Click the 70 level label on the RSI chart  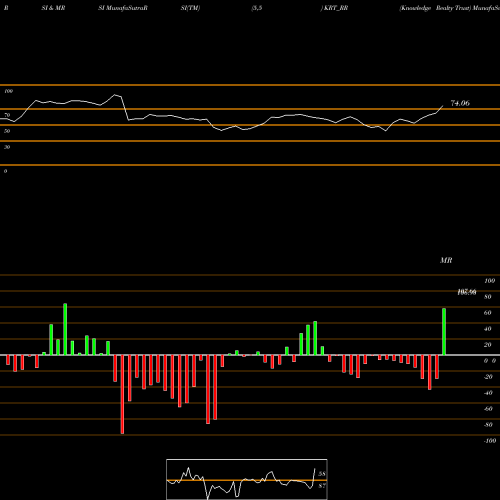(7, 115)
